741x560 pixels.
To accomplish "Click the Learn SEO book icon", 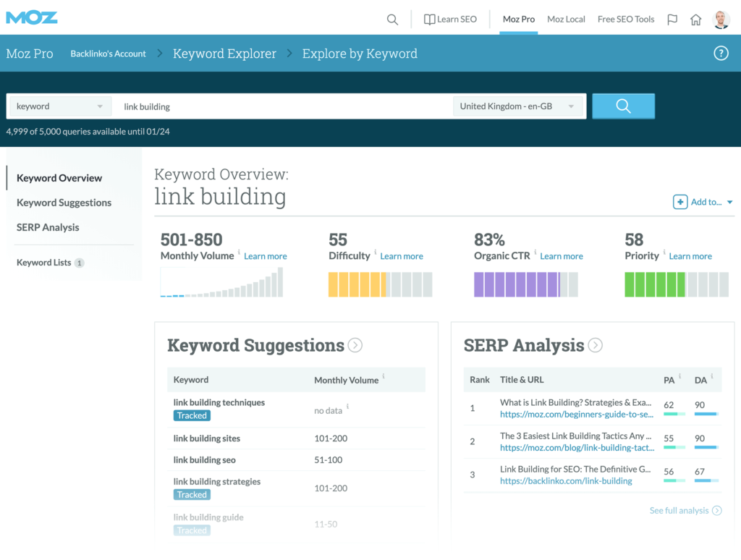I will 430,19.
